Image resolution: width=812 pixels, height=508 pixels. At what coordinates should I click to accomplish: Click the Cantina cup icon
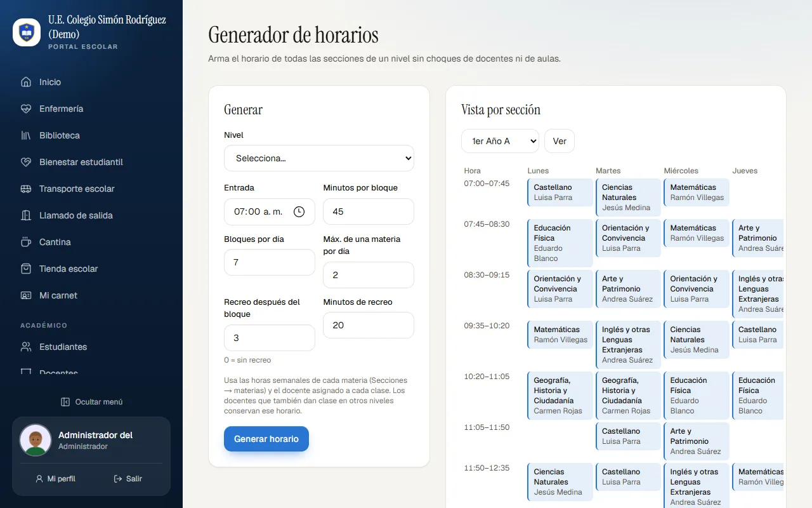tap(26, 242)
